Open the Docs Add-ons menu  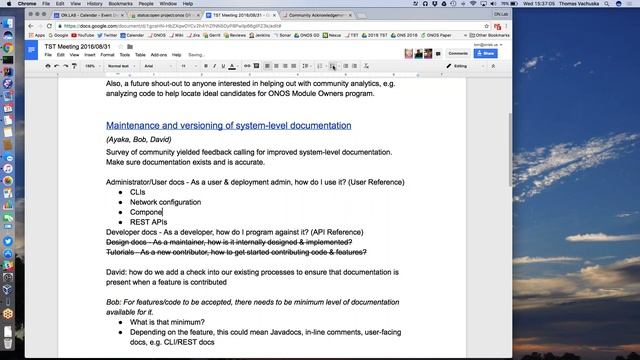tap(159, 55)
